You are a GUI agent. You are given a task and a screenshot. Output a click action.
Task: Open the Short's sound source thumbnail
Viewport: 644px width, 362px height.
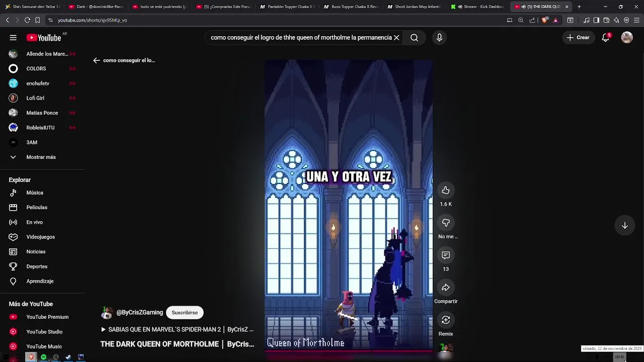[x=446, y=350]
